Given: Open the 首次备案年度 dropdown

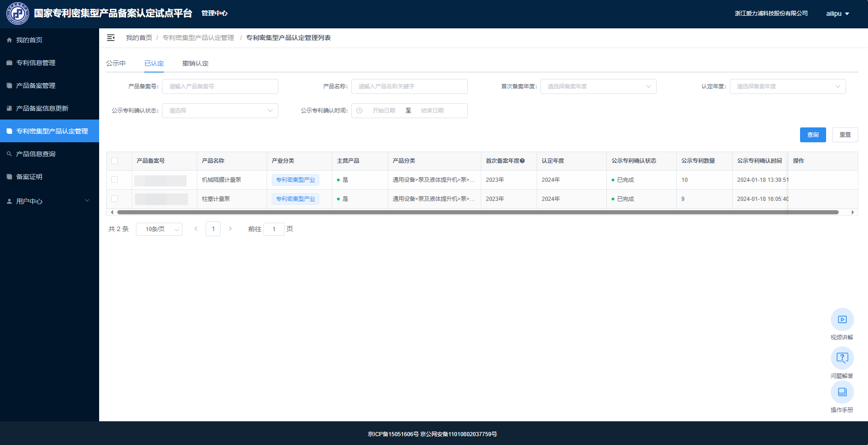Looking at the screenshot, I should (598, 86).
